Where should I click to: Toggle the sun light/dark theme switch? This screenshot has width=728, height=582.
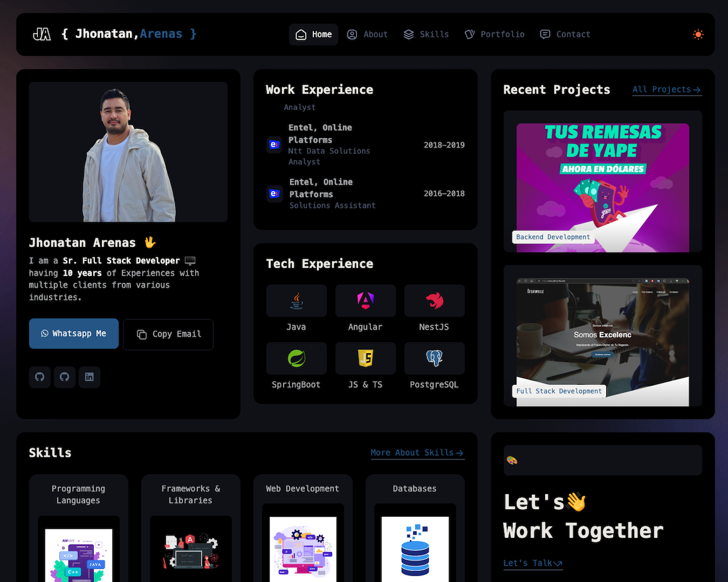coord(698,34)
